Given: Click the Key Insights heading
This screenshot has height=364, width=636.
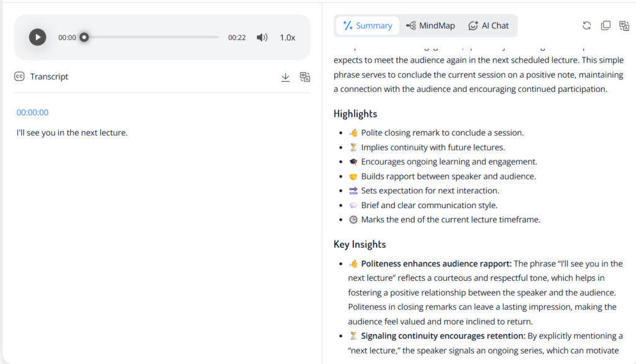Looking at the screenshot, I should point(360,244).
